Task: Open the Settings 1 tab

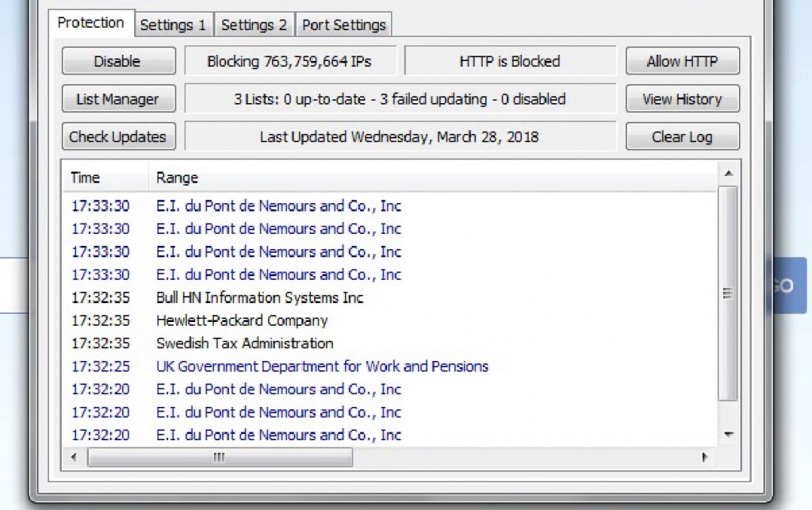Action: coord(173,25)
